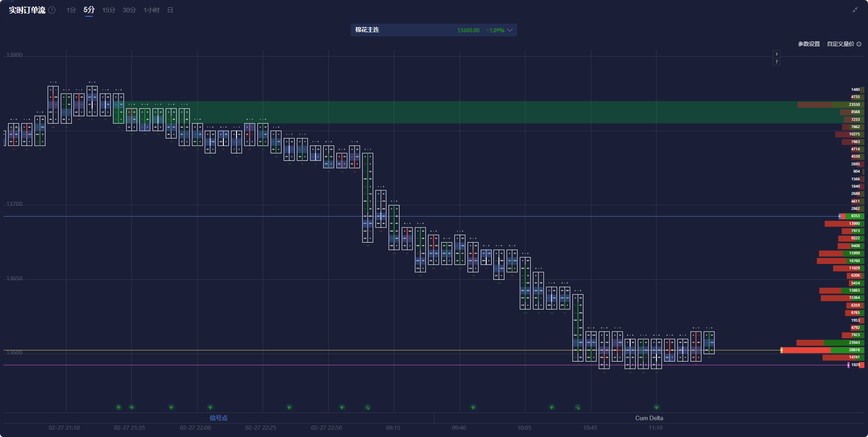The height and width of the screenshot is (437, 868).
Task: Choose the 30分 timeframe
Action: [x=129, y=10]
